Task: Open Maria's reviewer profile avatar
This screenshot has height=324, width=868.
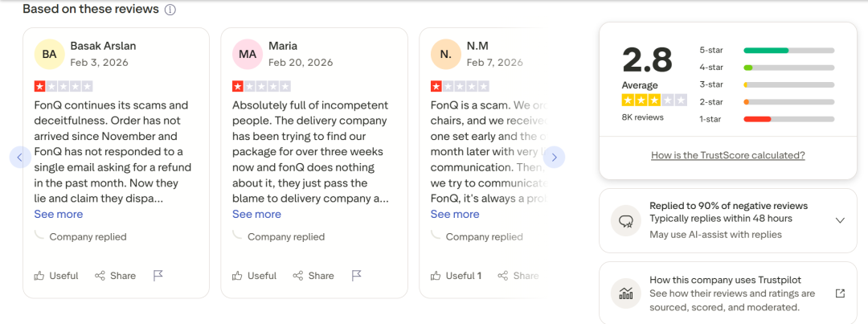Action: 248,54
